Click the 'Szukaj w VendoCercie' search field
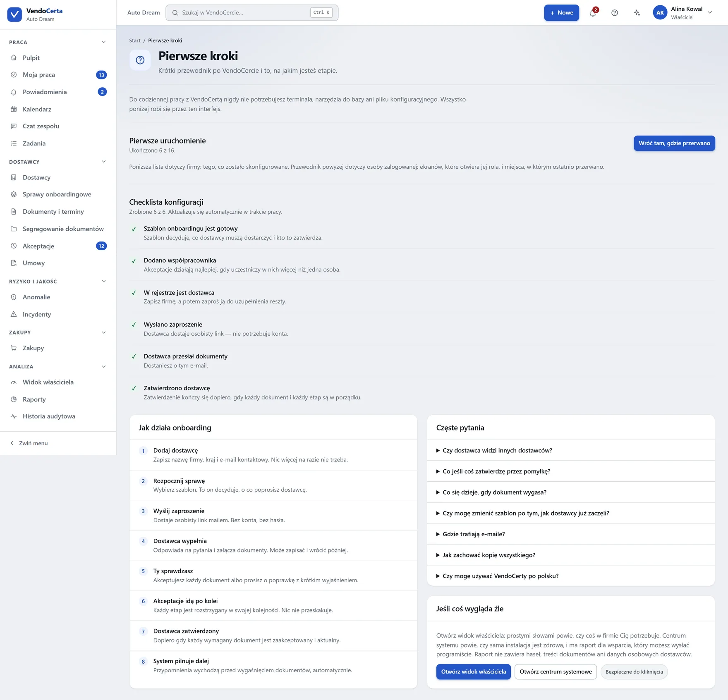Image resolution: width=728 pixels, height=700 pixels. pyautogui.click(x=252, y=13)
